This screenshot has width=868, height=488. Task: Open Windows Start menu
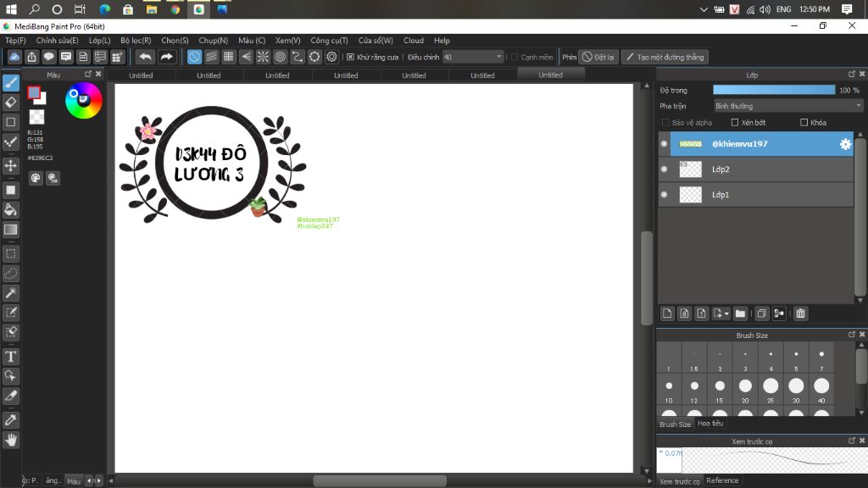tap(11, 9)
